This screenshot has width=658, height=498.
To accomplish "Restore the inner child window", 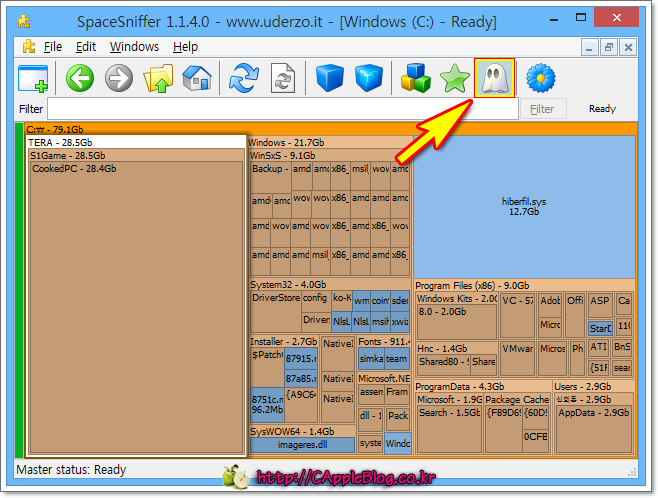I will [609, 47].
